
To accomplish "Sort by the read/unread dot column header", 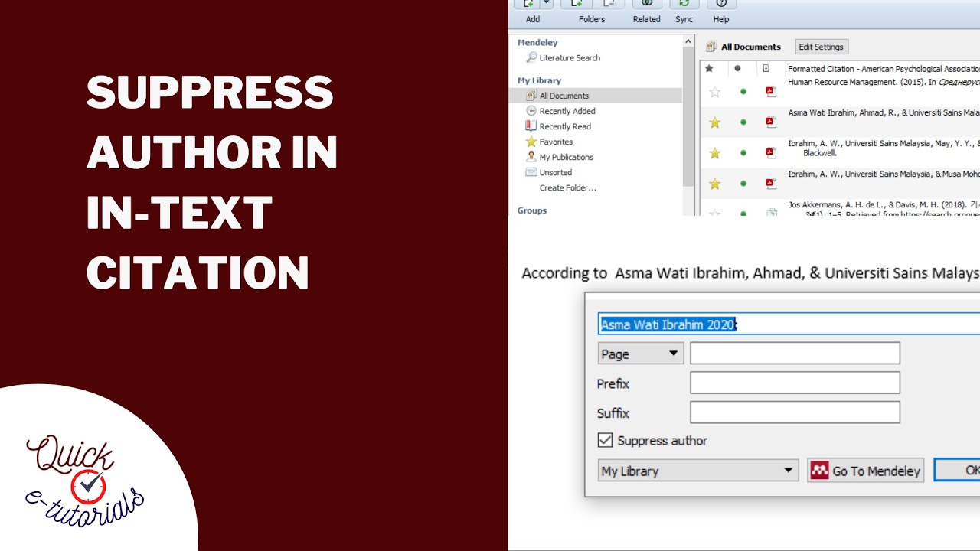I will point(737,68).
